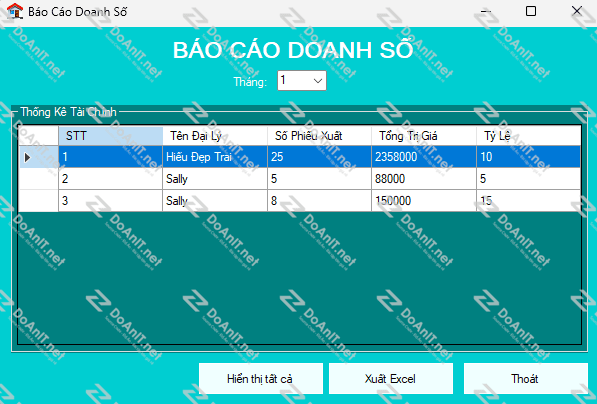Click the Tổng Trị Giá column header
The image size is (597, 404).
pyautogui.click(x=424, y=136)
